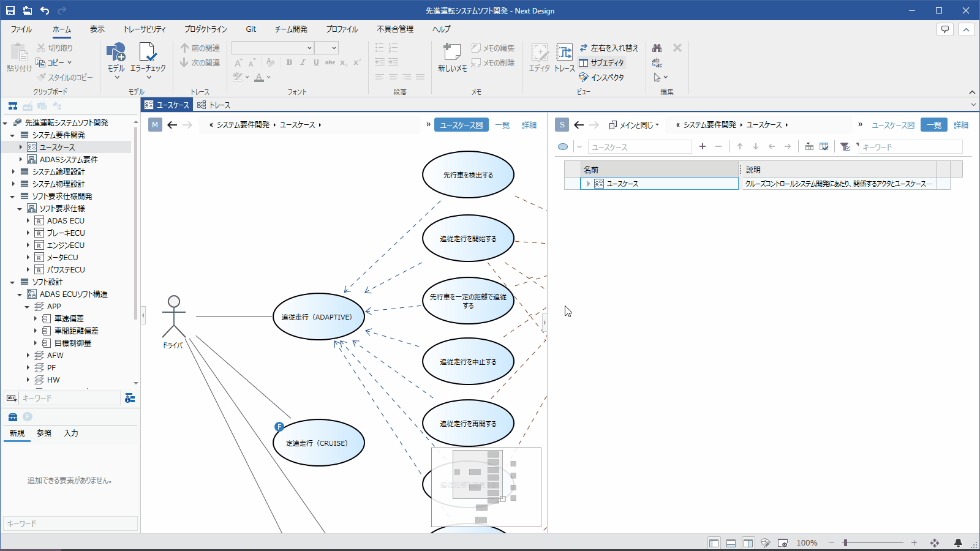Switch to the トレース document tab
Image resolution: width=980 pixels, height=551 pixels.
pyautogui.click(x=214, y=105)
